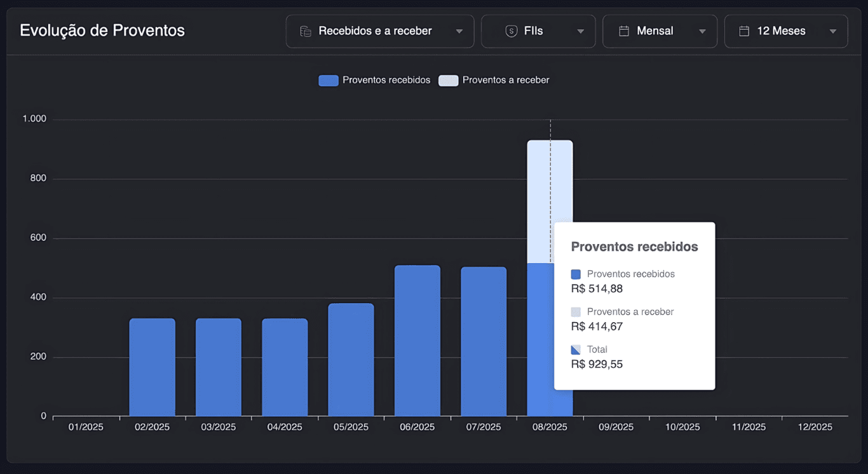Image resolution: width=868 pixels, height=474 pixels.
Task: Select the 02/2025 bar in chart
Action: coord(152,367)
